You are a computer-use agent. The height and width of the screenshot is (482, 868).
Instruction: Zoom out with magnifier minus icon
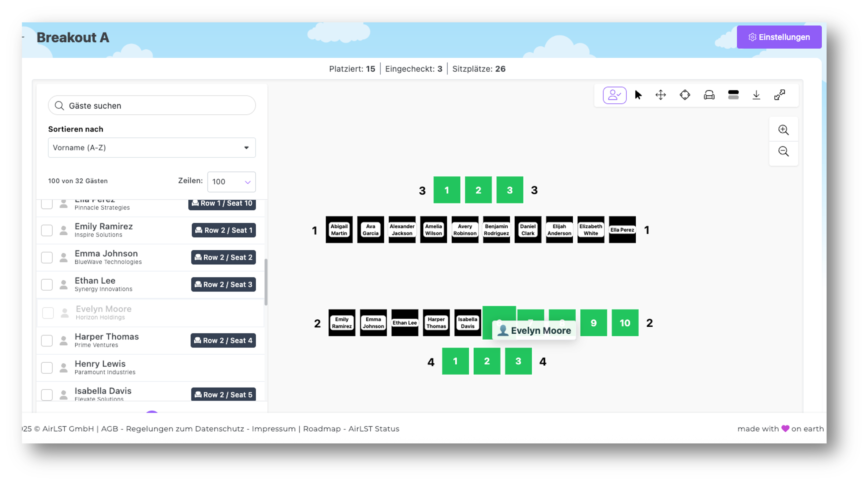pyautogui.click(x=783, y=152)
